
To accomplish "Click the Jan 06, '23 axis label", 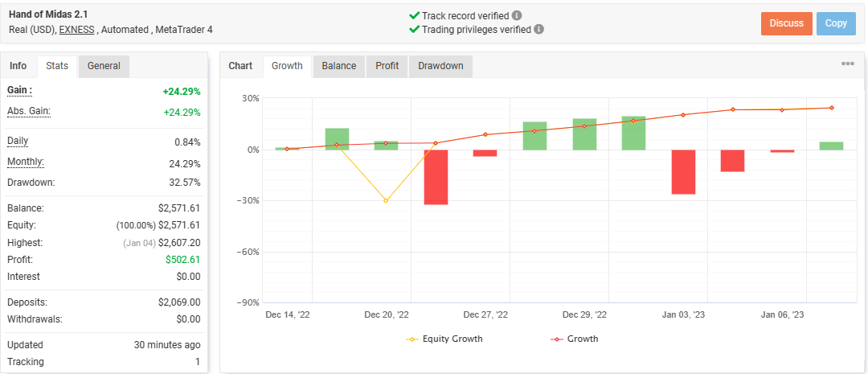I will [783, 314].
